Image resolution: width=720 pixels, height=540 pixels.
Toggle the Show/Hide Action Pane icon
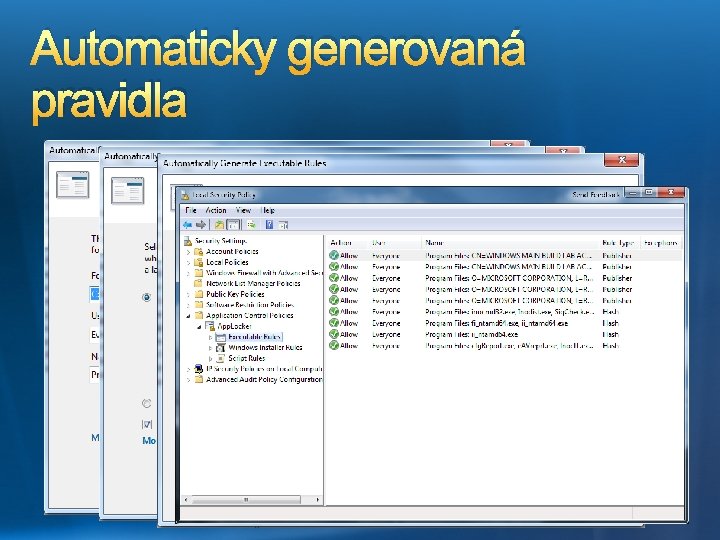[283, 225]
